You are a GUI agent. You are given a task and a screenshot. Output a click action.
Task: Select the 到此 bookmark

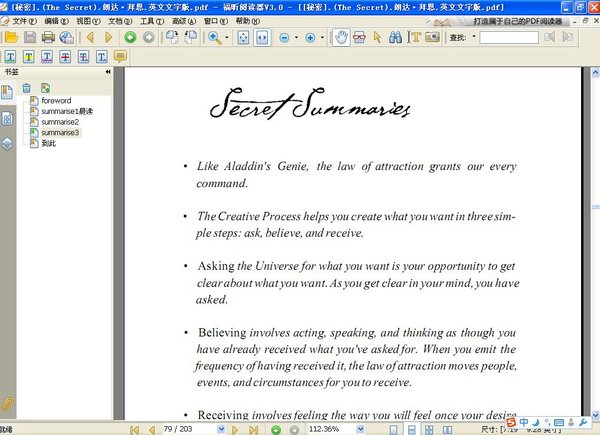pyautogui.click(x=48, y=143)
